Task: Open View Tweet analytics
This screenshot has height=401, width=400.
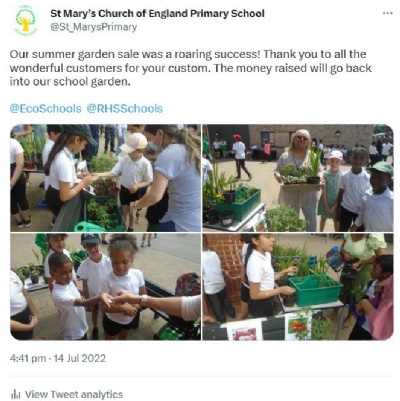Action: click(74, 395)
